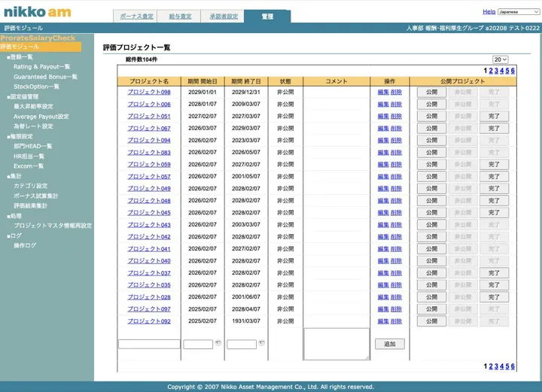Open HR担当一覧 in sidebar
The width and height of the screenshot is (542, 392).
29,156
